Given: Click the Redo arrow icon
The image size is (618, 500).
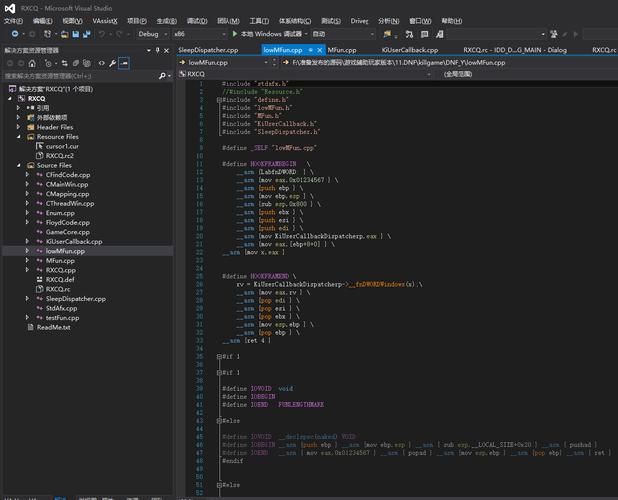Looking at the screenshot, I should (x=119, y=34).
